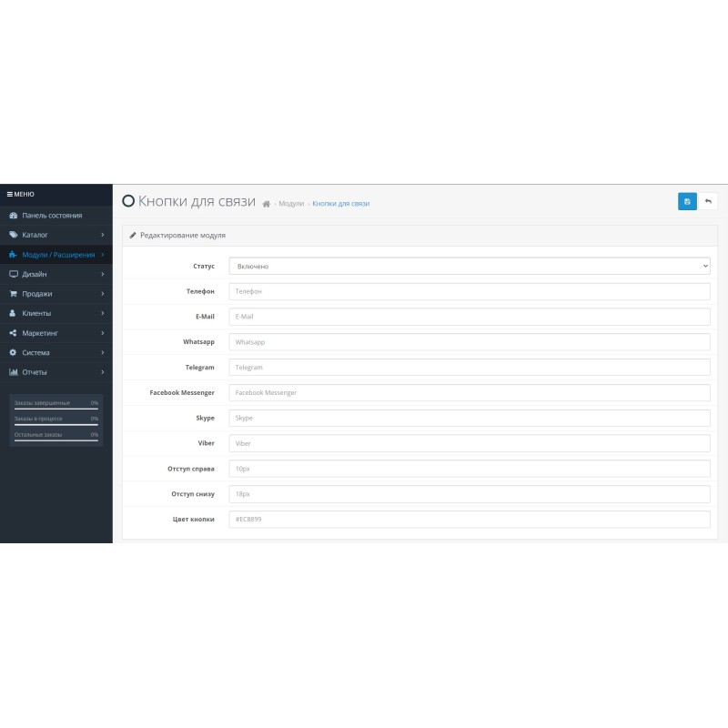Click the dashboard icon for Панель состояния
728x728 pixels.
pyautogui.click(x=13, y=216)
